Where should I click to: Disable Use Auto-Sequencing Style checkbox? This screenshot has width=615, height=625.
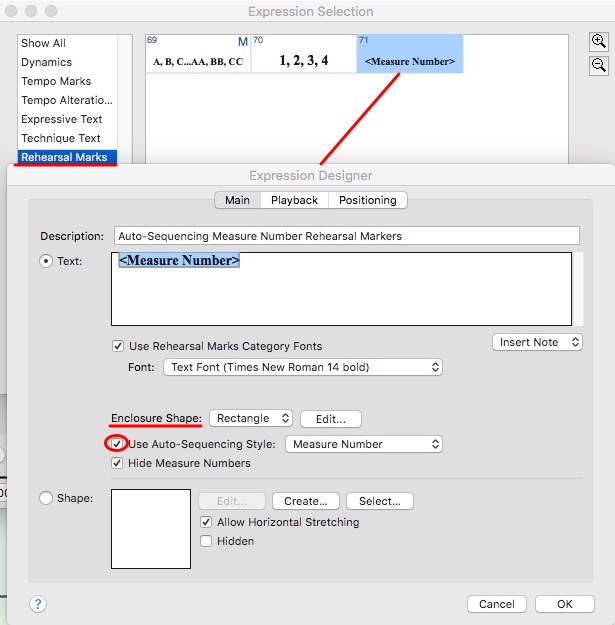coord(119,443)
